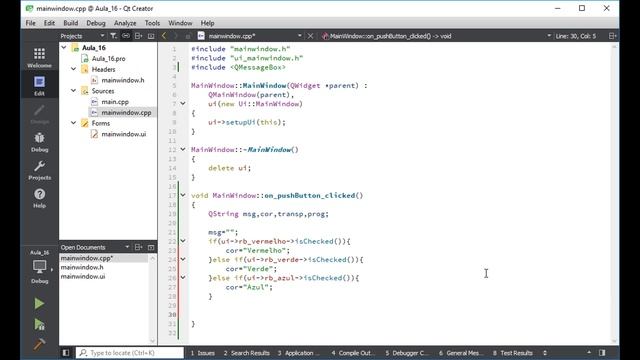Viewport: 640px width, 360px height.
Task: Open the Help mode
Action: pyautogui.click(x=40, y=198)
